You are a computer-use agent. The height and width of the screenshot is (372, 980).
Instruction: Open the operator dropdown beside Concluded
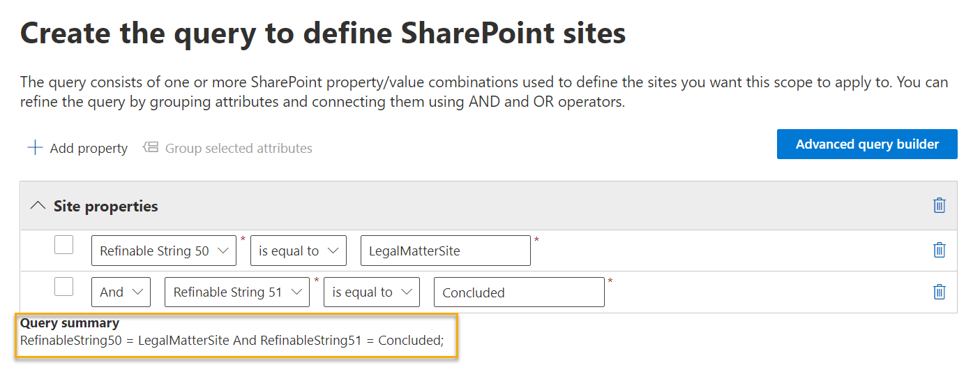click(x=372, y=292)
